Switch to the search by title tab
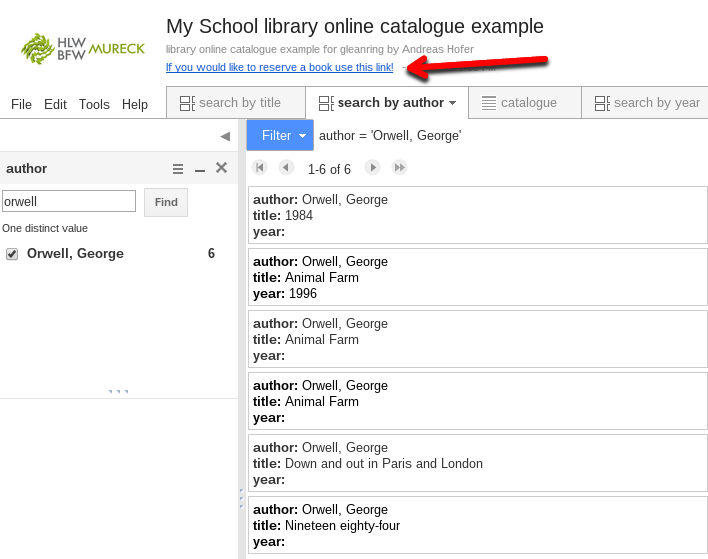The image size is (708, 559). (236, 103)
